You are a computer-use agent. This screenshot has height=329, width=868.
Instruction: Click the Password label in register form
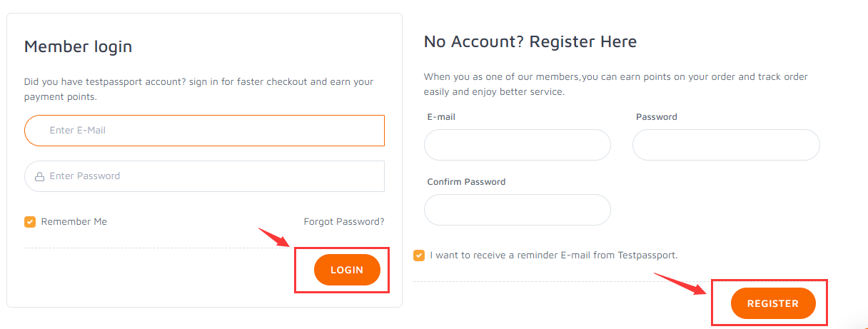tap(657, 117)
